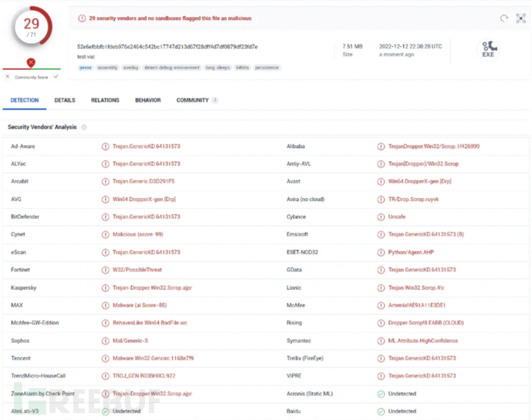Click the assembly tag
The image size is (532, 420).
(107, 68)
